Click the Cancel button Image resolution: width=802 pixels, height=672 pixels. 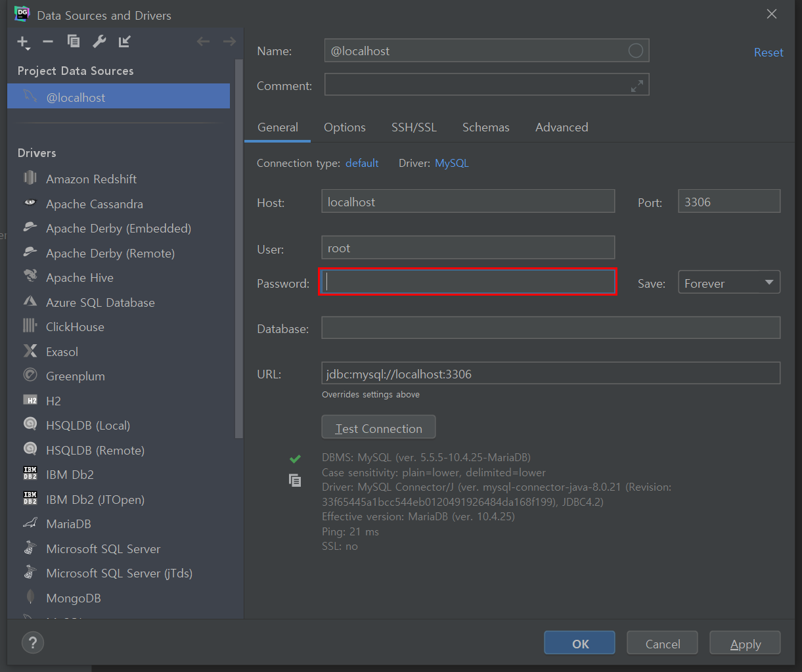(x=662, y=643)
